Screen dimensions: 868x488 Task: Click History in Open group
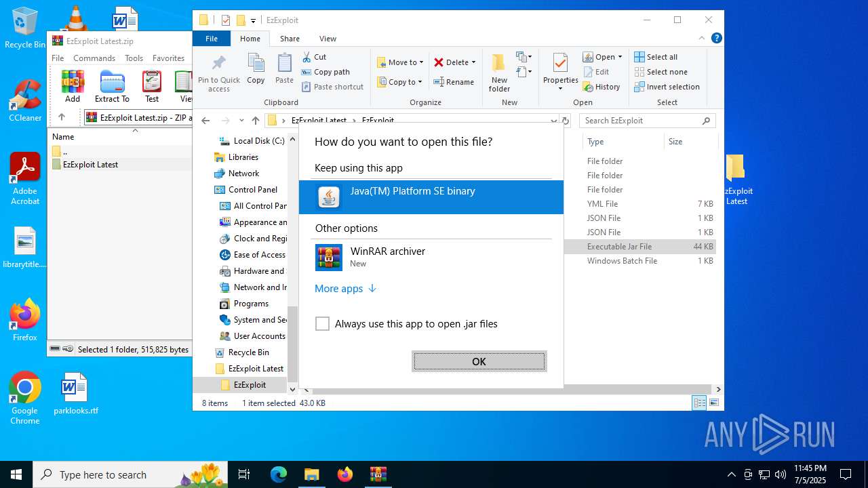pos(601,87)
